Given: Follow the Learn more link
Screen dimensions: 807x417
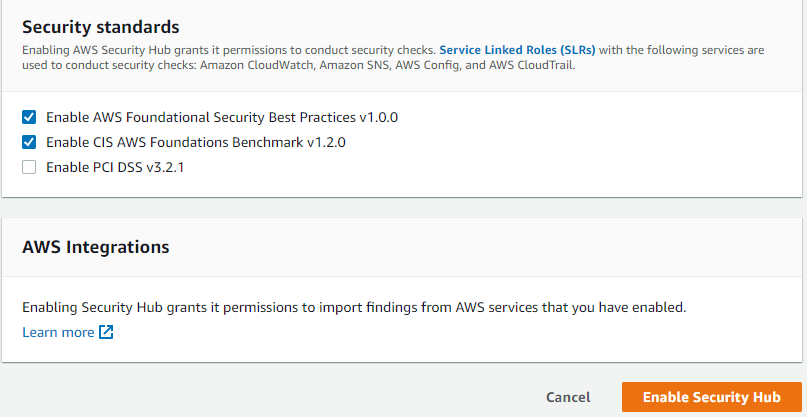Looking at the screenshot, I should point(58,332).
